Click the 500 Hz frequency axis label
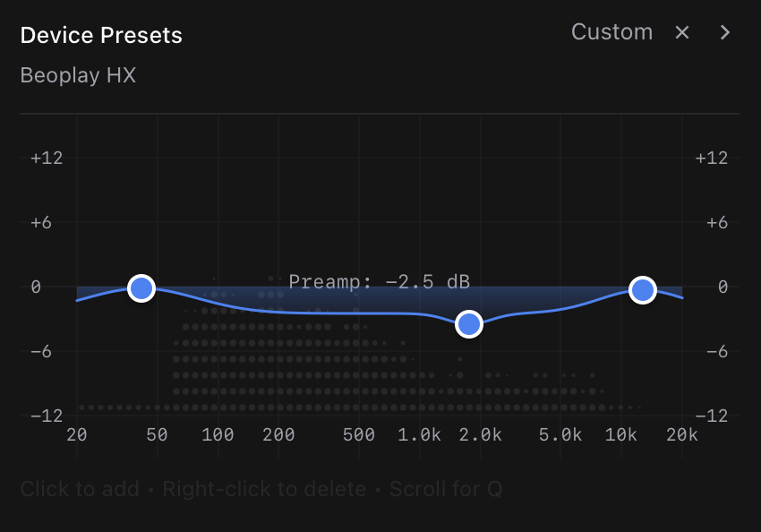Image resolution: width=761 pixels, height=532 pixels. (358, 435)
